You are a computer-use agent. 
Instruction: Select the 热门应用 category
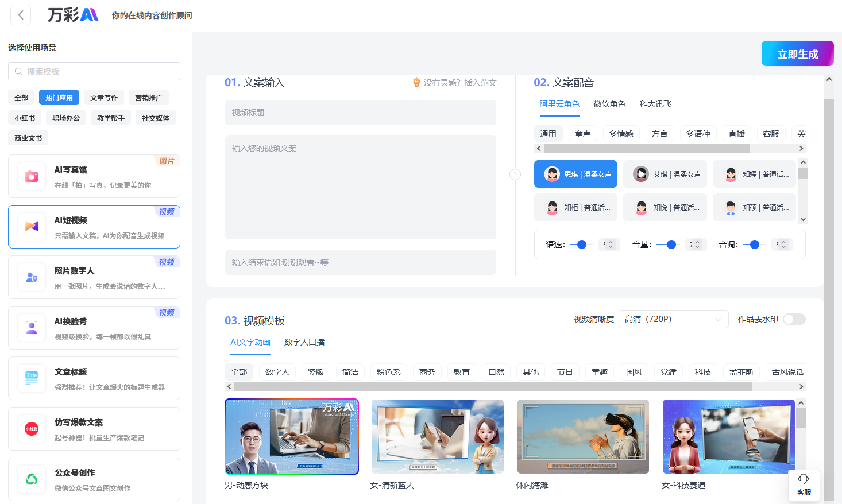click(x=59, y=98)
